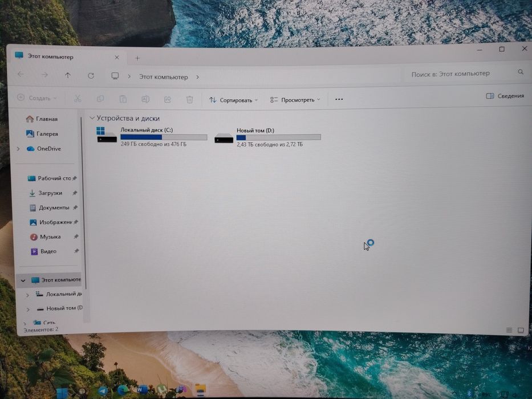
Task: Open Главная in the sidebar
Action: [42, 119]
